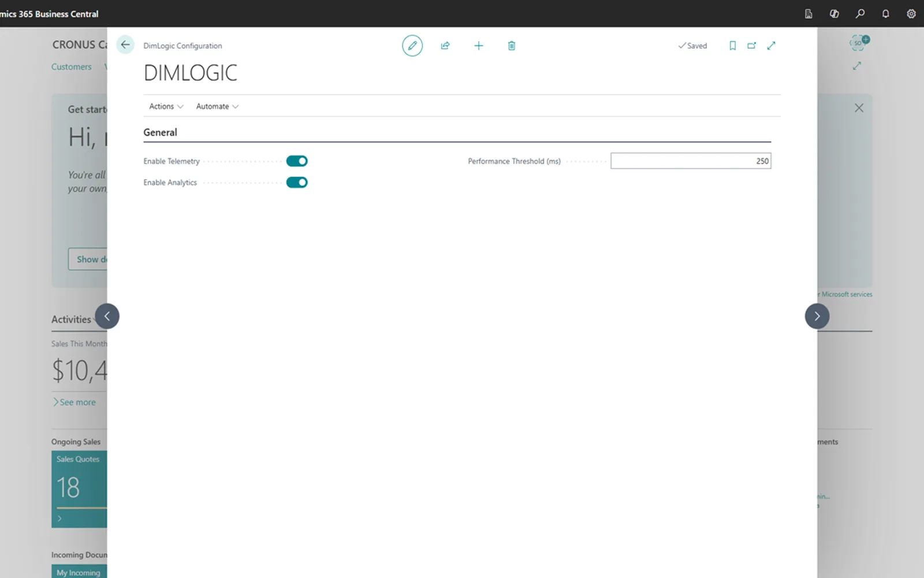Click the pencil edit icon
Viewport: 924px width, 578px height.
tap(412, 46)
